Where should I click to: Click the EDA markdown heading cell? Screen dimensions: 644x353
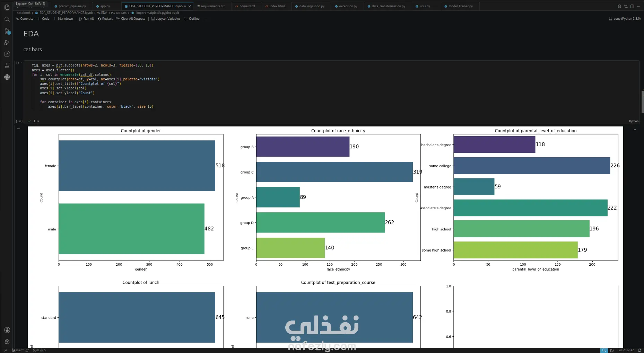click(x=31, y=34)
